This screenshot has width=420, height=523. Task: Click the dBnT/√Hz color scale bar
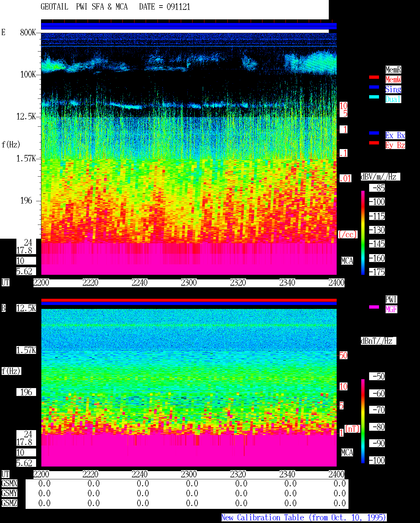(x=363, y=421)
